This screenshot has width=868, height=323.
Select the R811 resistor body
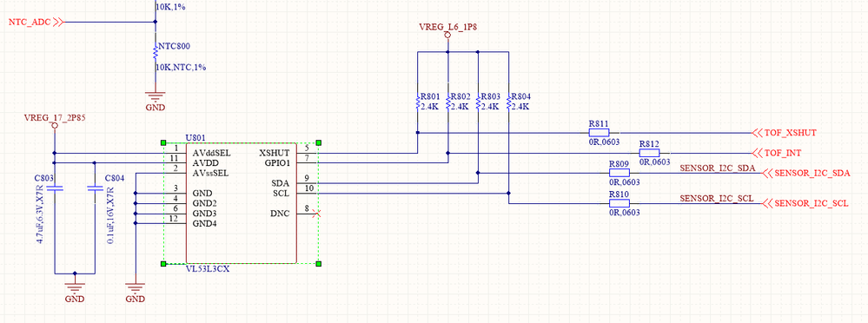coord(599,133)
